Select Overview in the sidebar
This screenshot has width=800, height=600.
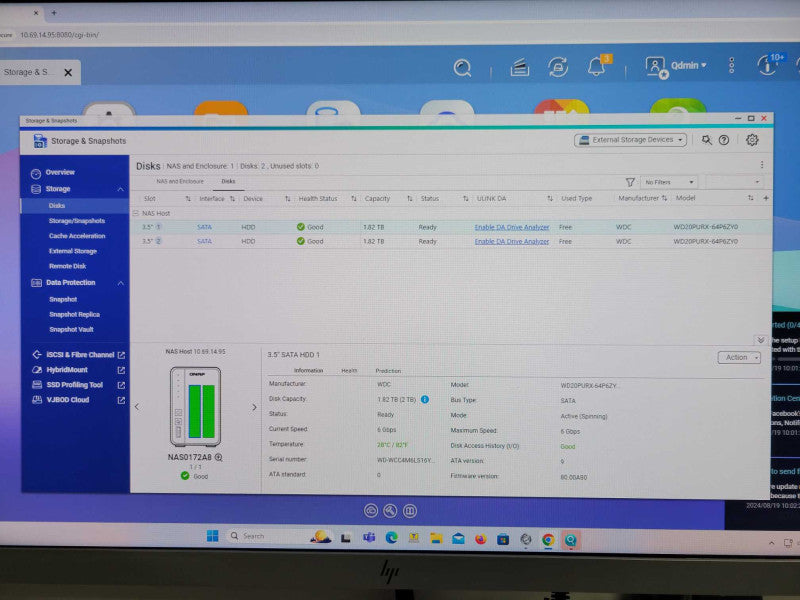coord(60,172)
